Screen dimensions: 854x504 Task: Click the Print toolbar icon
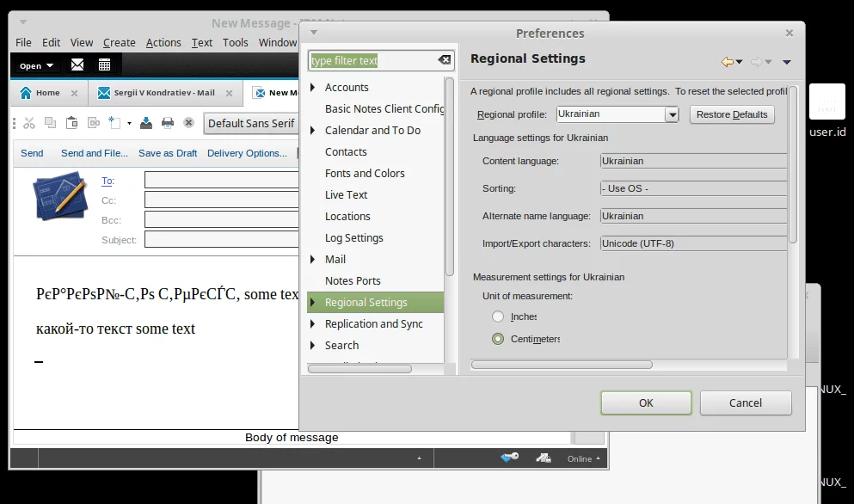point(168,123)
